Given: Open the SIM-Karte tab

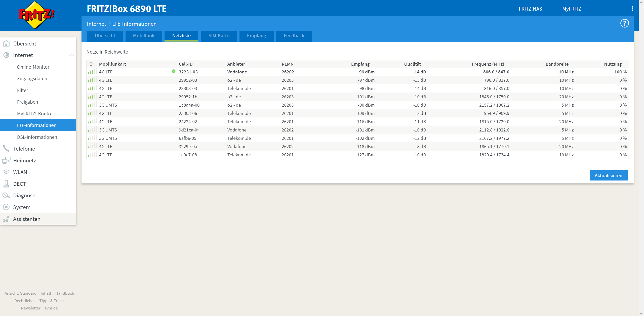Looking at the screenshot, I should [219, 36].
